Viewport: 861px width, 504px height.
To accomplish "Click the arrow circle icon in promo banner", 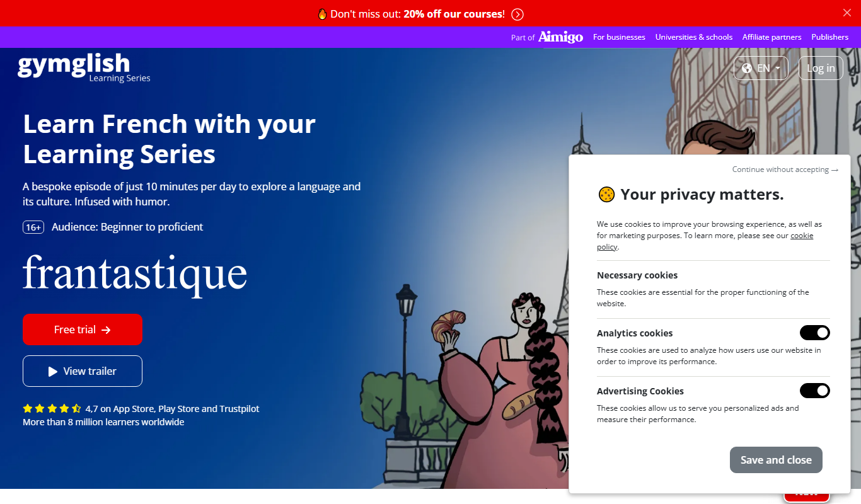I will click(517, 14).
